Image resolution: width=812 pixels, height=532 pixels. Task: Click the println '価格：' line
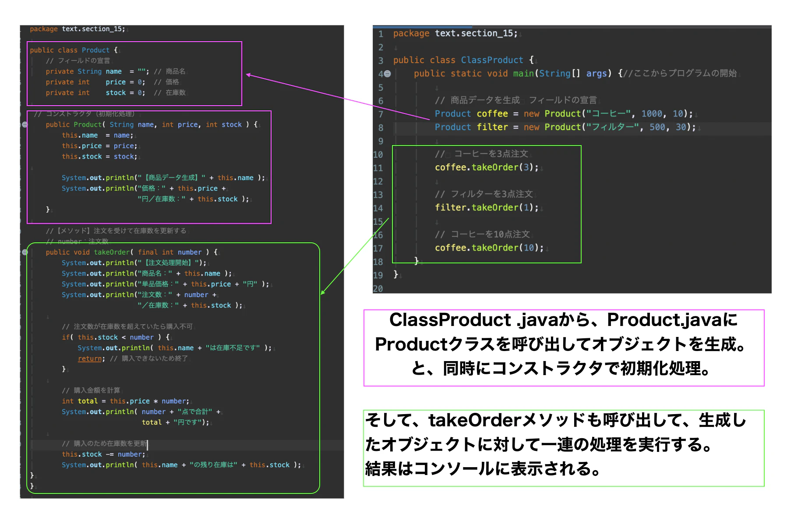(144, 188)
